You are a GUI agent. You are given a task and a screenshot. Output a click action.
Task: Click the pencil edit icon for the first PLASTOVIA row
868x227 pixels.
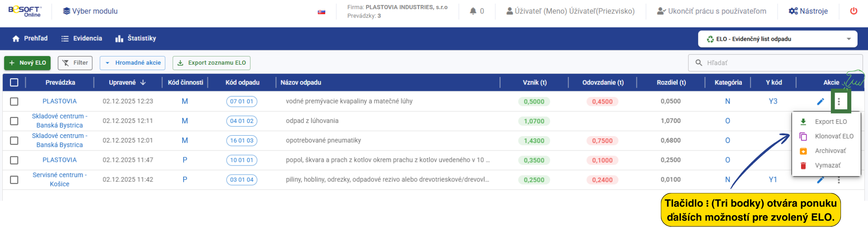(x=821, y=102)
